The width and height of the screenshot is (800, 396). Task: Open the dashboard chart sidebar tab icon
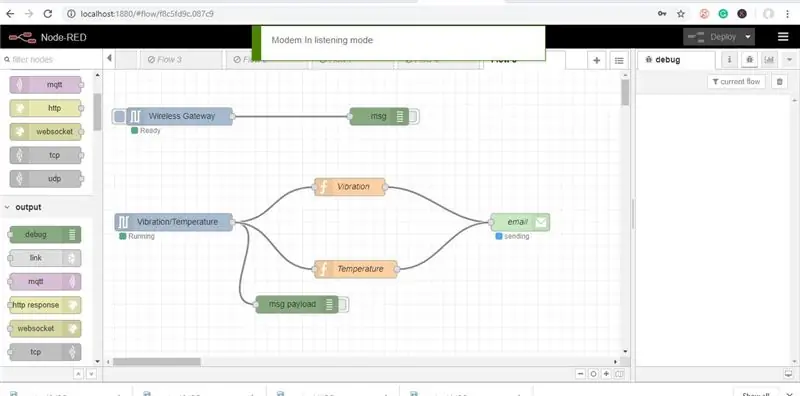coord(769,60)
